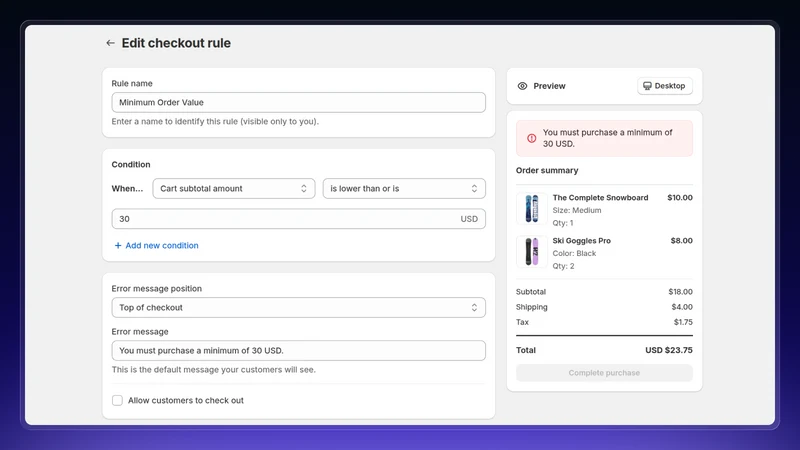Click the Rule name input field
This screenshot has height=450, width=800.
(298, 103)
